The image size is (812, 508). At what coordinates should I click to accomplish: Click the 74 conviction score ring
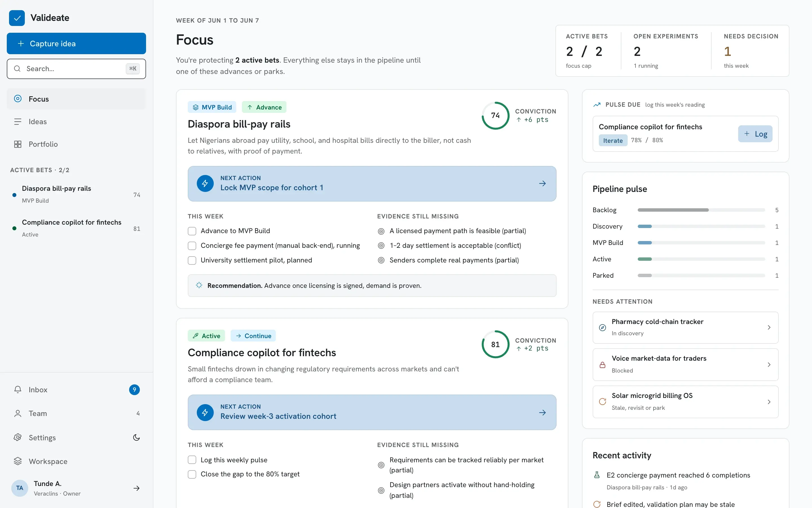coord(496,115)
